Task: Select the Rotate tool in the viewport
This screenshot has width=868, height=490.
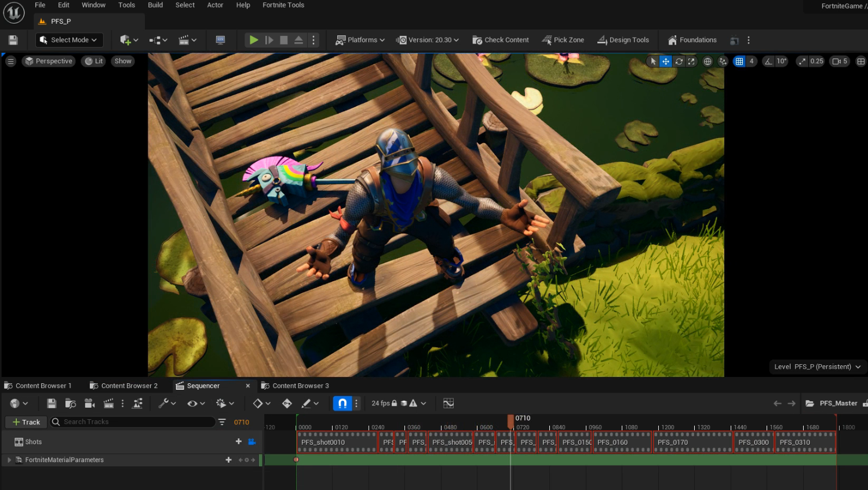Action: point(678,61)
